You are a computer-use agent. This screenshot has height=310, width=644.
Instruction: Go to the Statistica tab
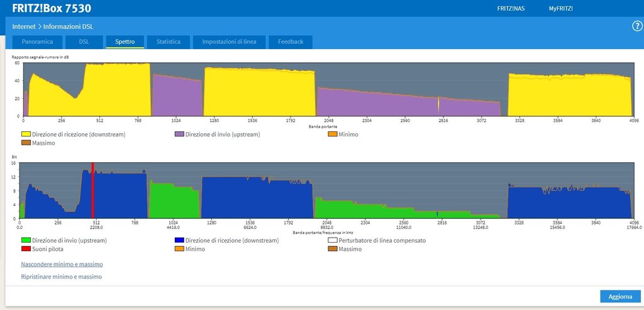pyautogui.click(x=169, y=42)
